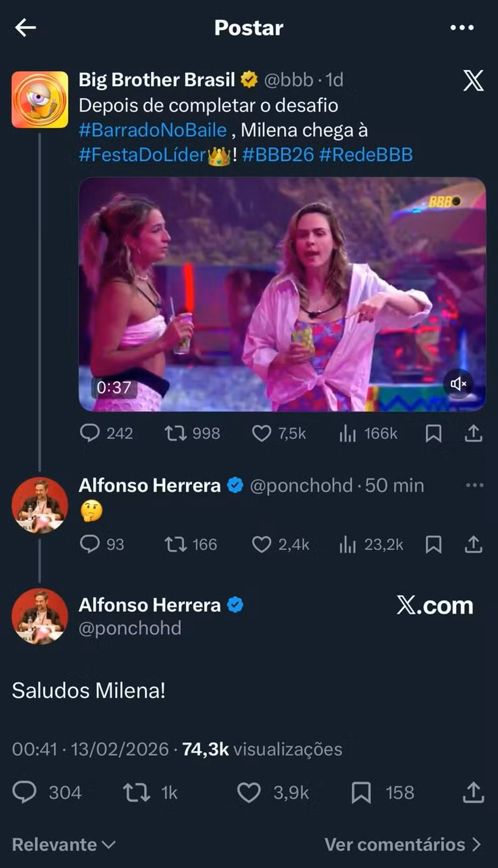Share the Big Brother Brasil post

click(x=473, y=433)
